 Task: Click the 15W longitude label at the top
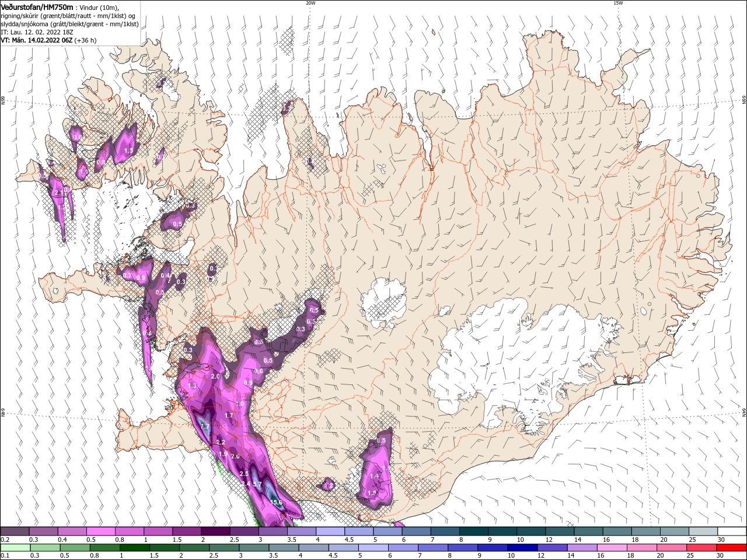coord(618,3)
